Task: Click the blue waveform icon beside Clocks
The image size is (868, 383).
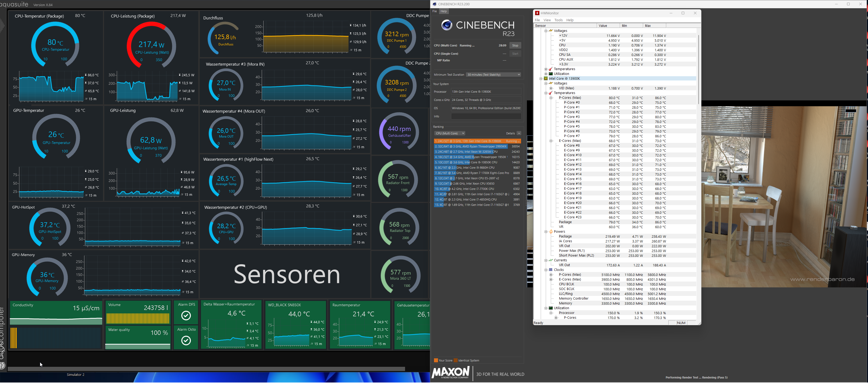Action: 551,270
